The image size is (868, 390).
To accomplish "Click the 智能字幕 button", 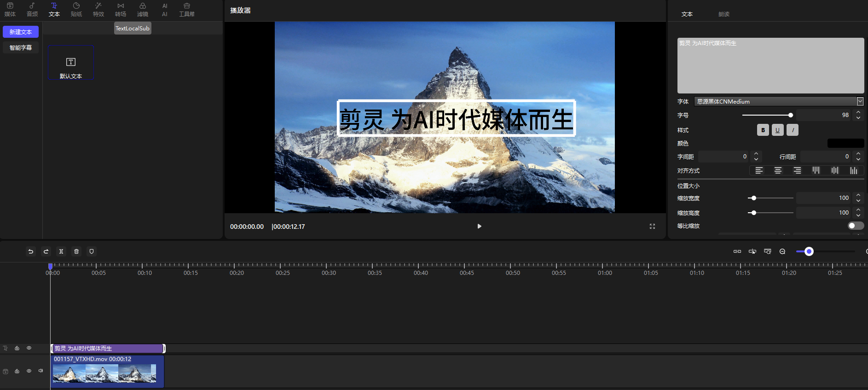I will [x=21, y=48].
